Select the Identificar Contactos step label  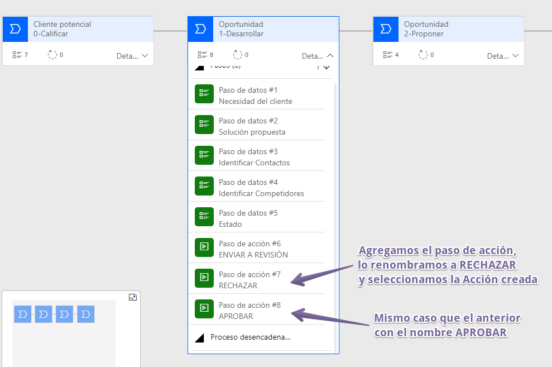[254, 163]
